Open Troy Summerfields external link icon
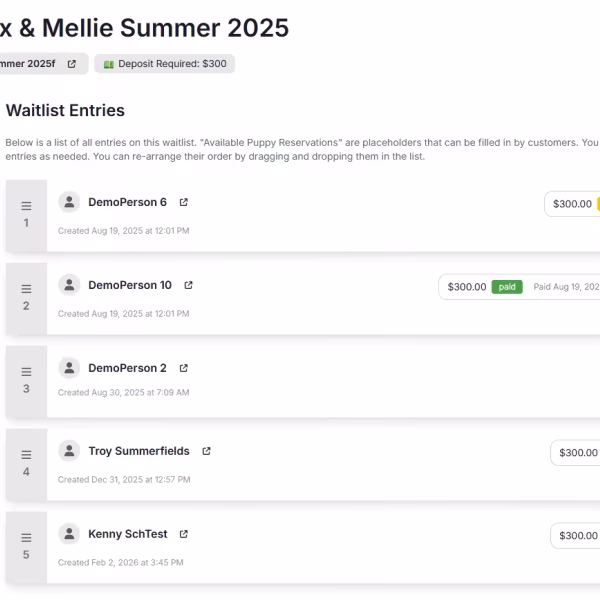This screenshot has width=600, height=600. pos(207,451)
